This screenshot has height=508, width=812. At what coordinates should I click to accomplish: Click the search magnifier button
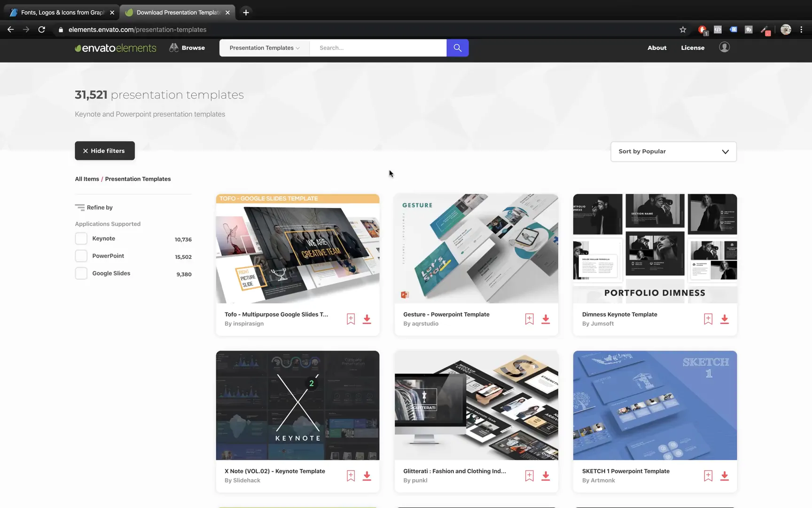pyautogui.click(x=456, y=48)
